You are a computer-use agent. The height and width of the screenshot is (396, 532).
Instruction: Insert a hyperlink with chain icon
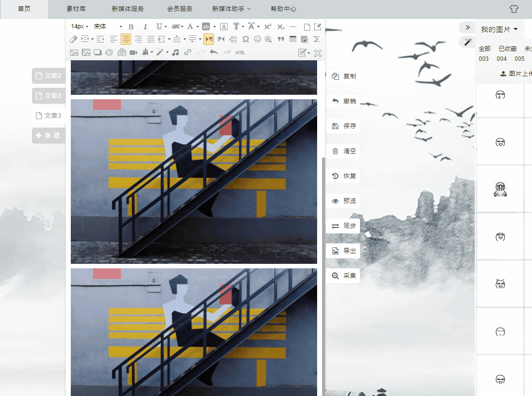[x=187, y=52]
